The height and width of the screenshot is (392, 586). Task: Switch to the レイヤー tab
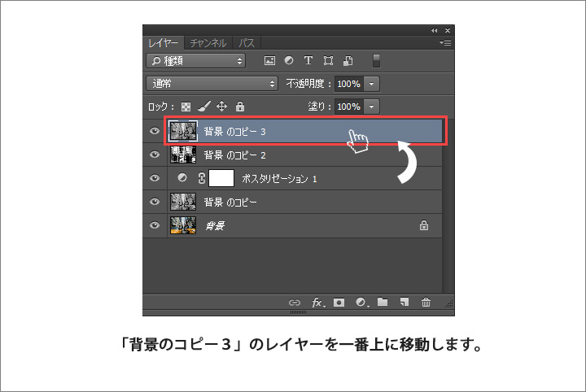[164, 43]
